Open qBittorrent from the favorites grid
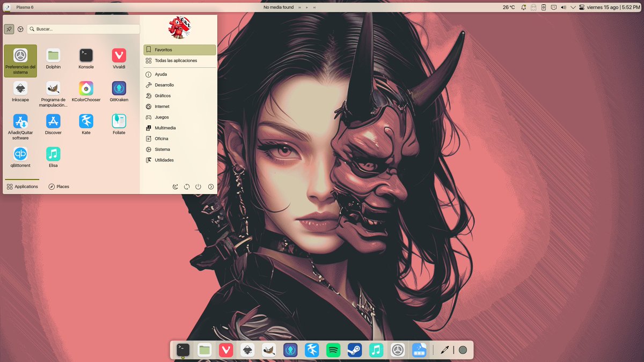 point(20,157)
